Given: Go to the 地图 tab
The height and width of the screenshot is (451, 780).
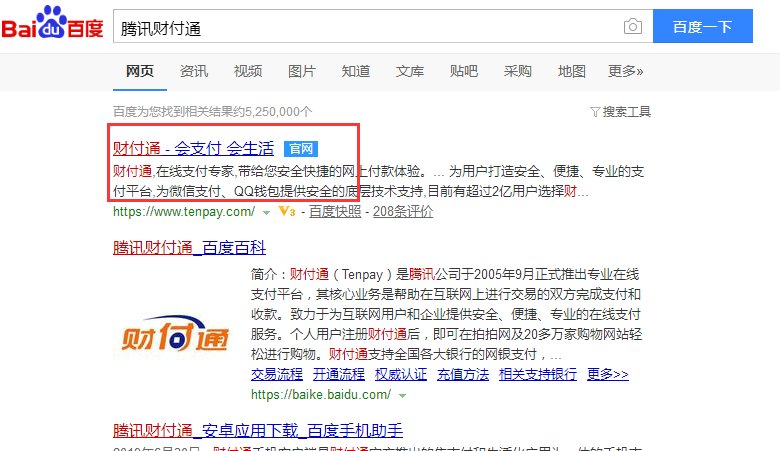Looking at the screenshot, I should coord(572,71).
